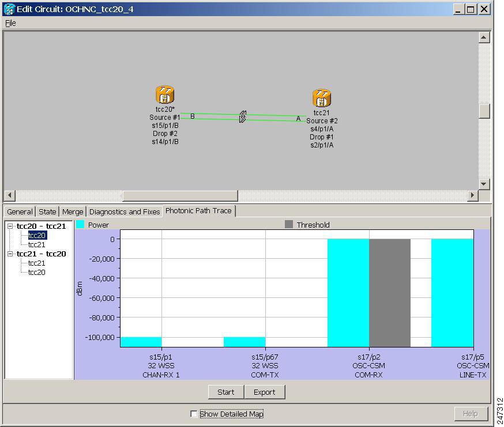Click the s17/p5 OSC-CSM LINE-TX label
Viewport: 504px width, 427px height.
pos(473,366)
